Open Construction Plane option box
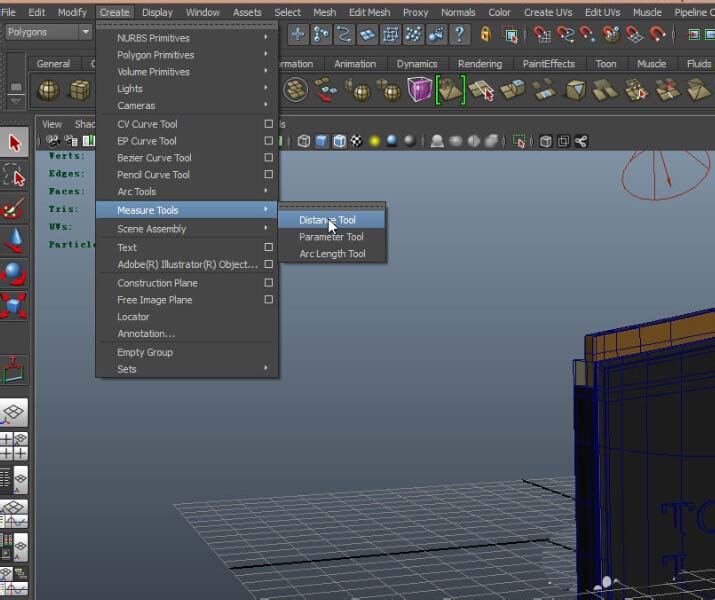Image resolution: width=715 pixels, height=600 pixels. point(268,283)
